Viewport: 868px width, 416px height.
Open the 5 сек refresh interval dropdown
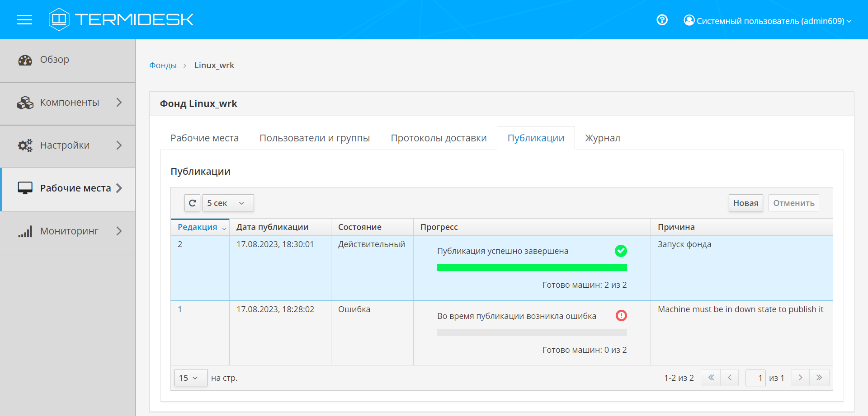[228, 203]
